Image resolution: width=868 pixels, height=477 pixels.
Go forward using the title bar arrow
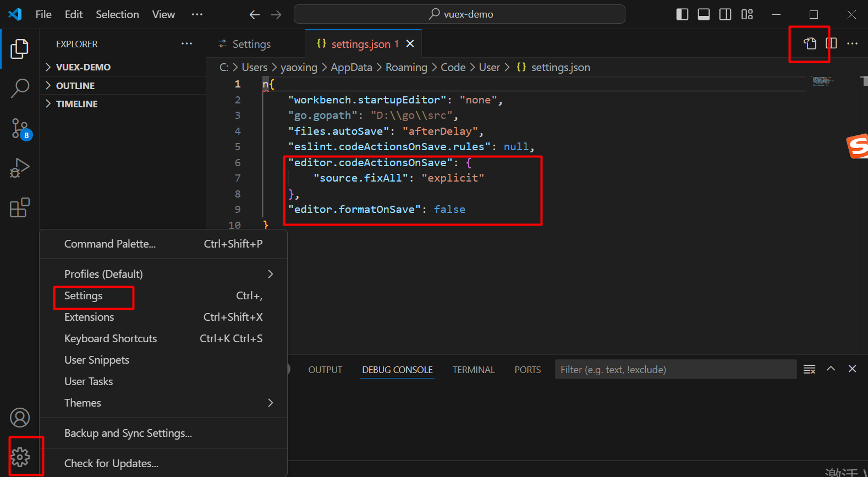(276, 15)
